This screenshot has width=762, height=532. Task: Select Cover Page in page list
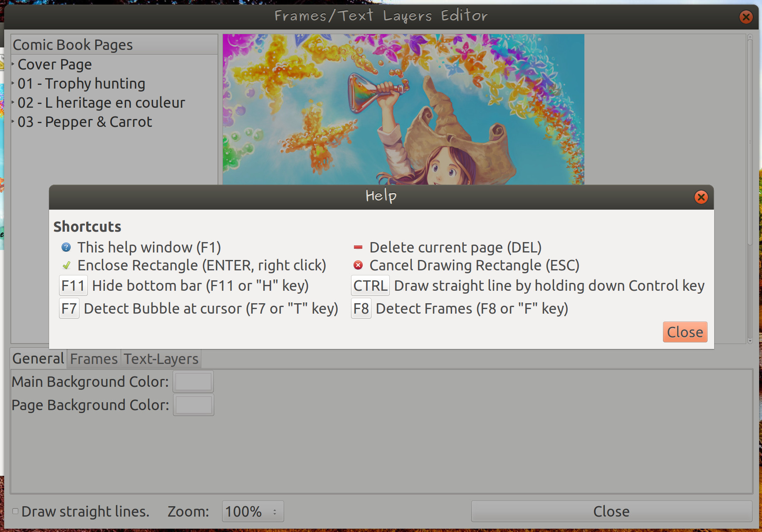[55, 64]
